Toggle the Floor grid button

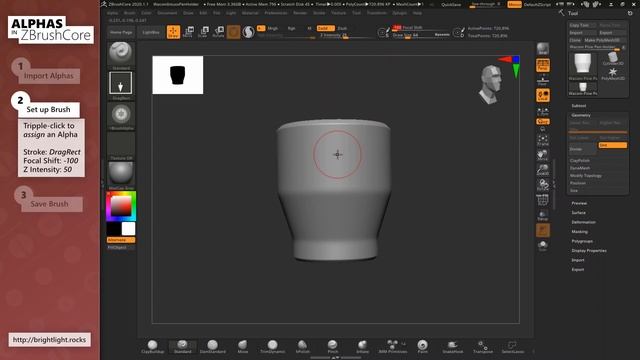pos(542,80)
